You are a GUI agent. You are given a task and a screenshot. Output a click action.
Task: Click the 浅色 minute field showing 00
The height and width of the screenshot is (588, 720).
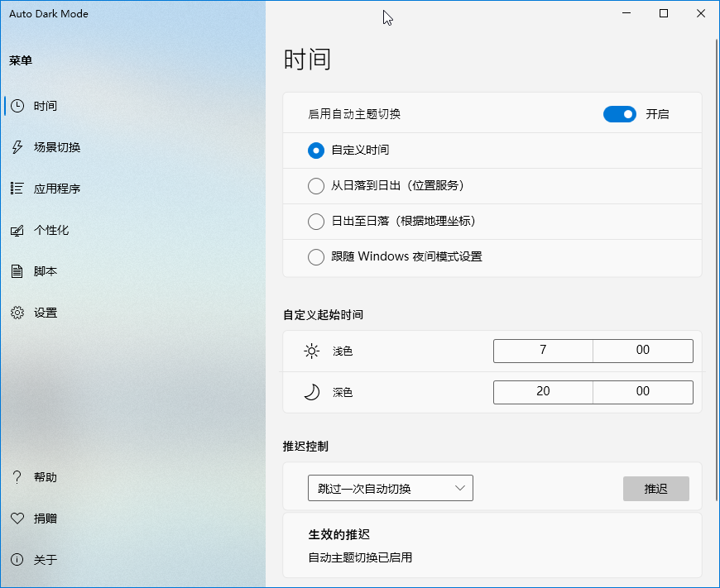point(643,351)
